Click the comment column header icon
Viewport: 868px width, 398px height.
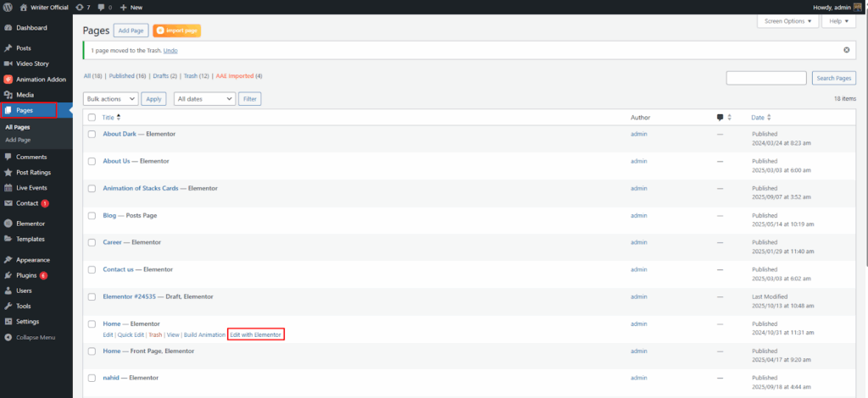tap(720, 117)
